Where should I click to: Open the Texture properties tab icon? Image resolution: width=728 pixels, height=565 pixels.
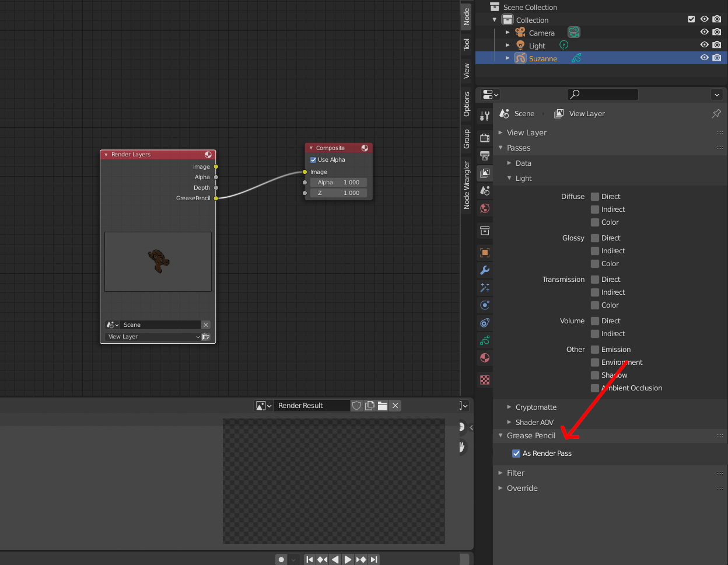point(484,379)
